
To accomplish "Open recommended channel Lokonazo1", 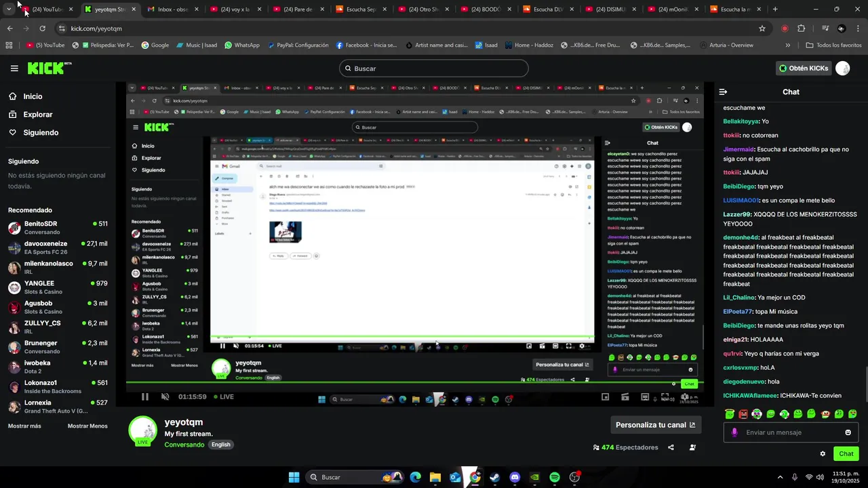I will point(58,387).
